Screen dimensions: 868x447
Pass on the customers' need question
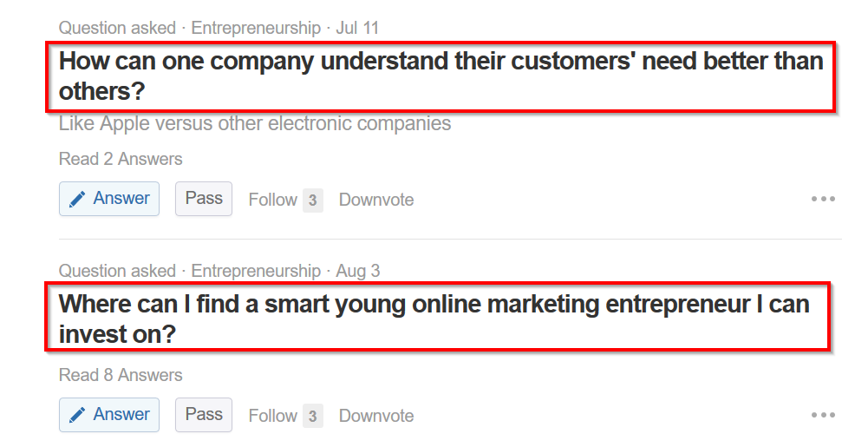(x=204, y=198)
